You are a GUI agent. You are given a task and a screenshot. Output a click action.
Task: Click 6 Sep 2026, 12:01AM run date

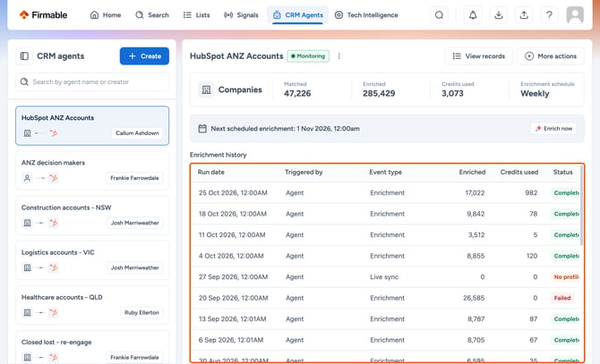click(x=231, y=340)
